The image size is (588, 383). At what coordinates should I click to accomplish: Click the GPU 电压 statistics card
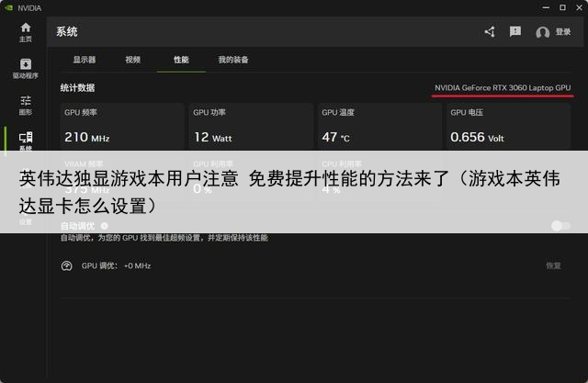(x=508, y=127)
